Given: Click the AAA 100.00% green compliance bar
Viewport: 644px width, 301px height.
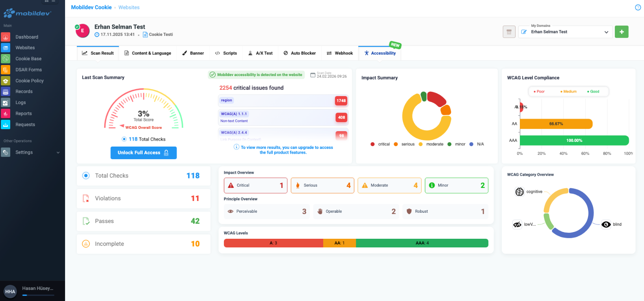Looking at the screenshot, I should [x=574, y=141].
